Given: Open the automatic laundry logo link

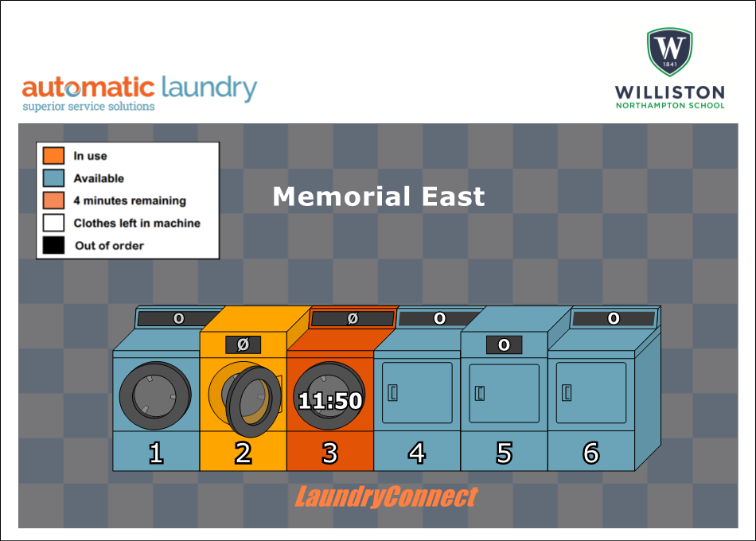Looking at the screenshot, I should coord(139,93).
